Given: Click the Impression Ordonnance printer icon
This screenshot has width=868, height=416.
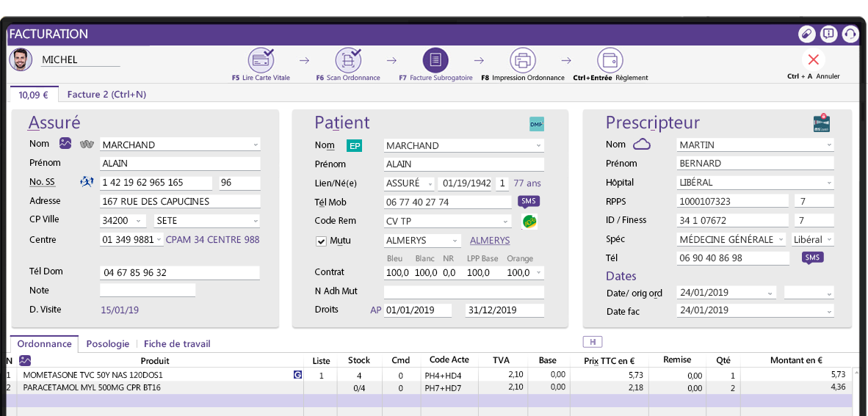Looking at the screenshot, I should coord(523,59).
